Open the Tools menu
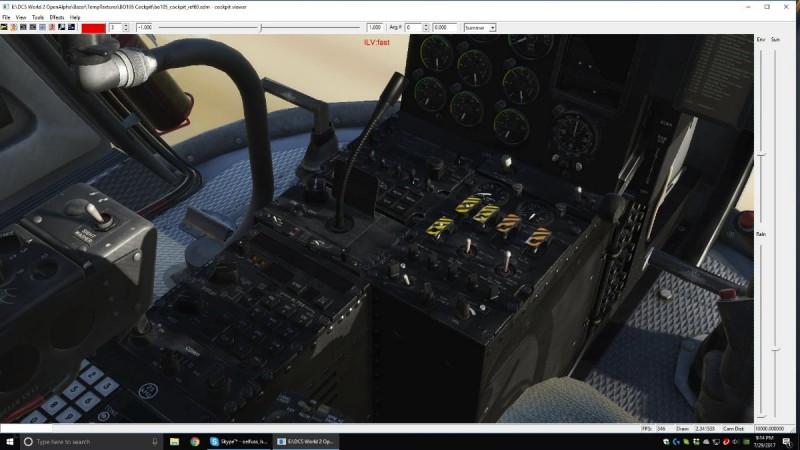Screen dimensions: 800x450 (x=38, y=17)
